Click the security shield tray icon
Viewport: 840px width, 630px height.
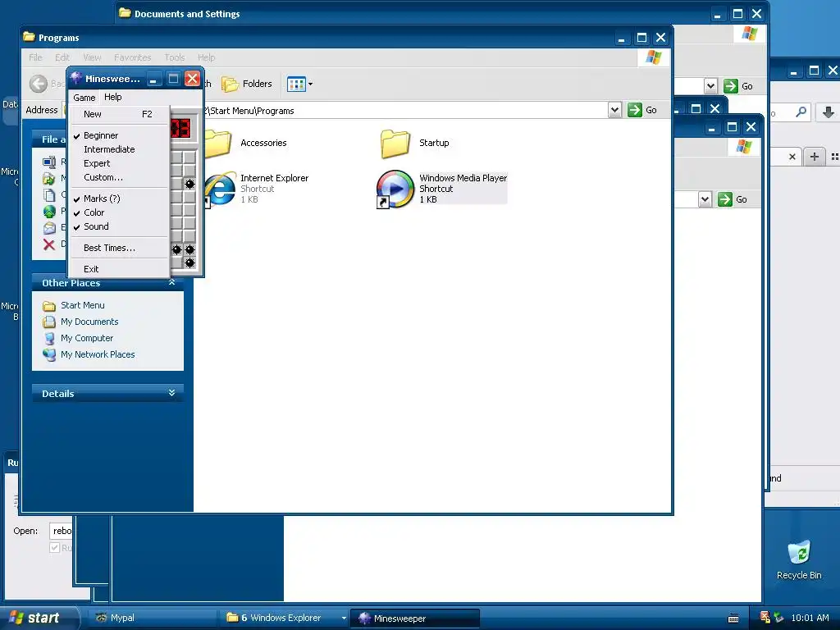pyautogui.click(x=765, y=618)
